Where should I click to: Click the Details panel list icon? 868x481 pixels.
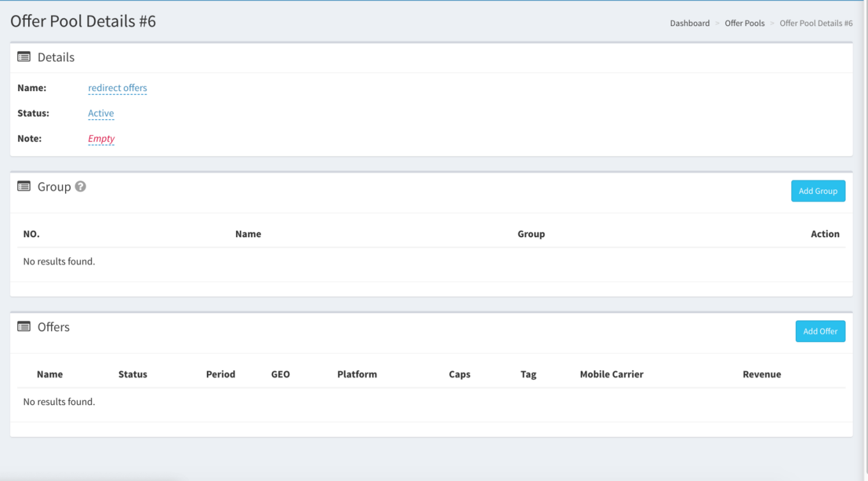(24, 57)
